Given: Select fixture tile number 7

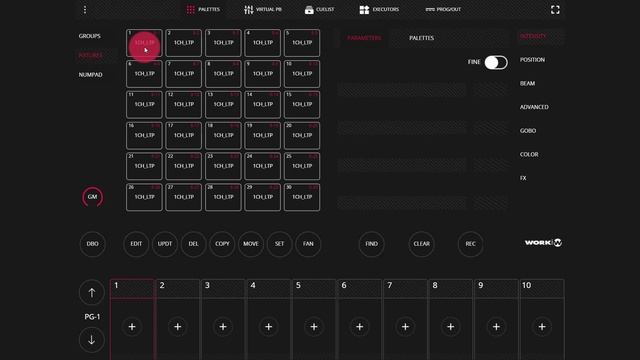Looking at the screenshot, I should 184,74.
